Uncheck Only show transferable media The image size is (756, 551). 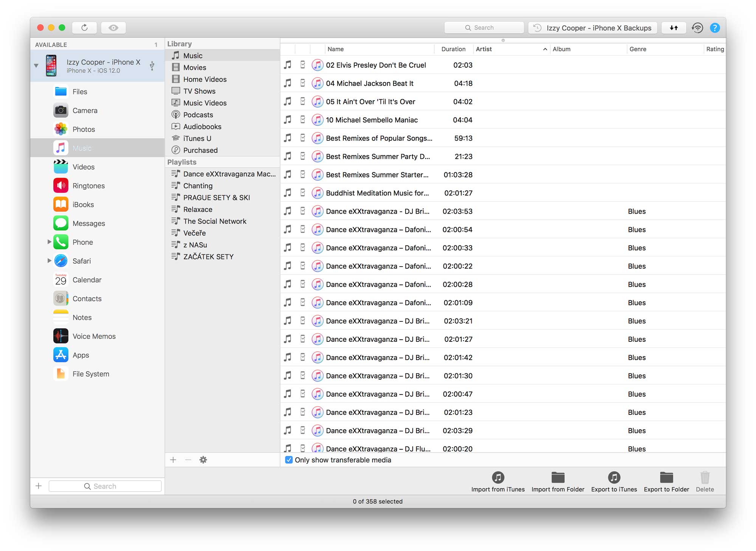click(x=289, y=460)
